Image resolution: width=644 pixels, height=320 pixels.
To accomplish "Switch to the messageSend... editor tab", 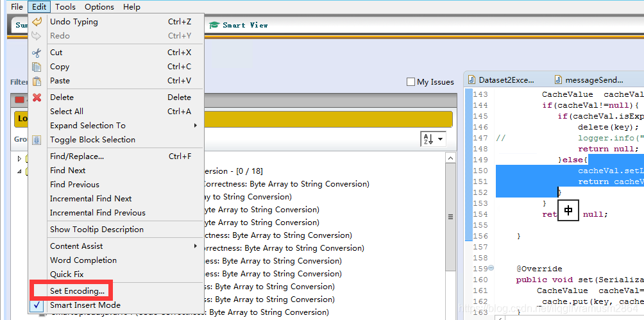I will point(593,80).
